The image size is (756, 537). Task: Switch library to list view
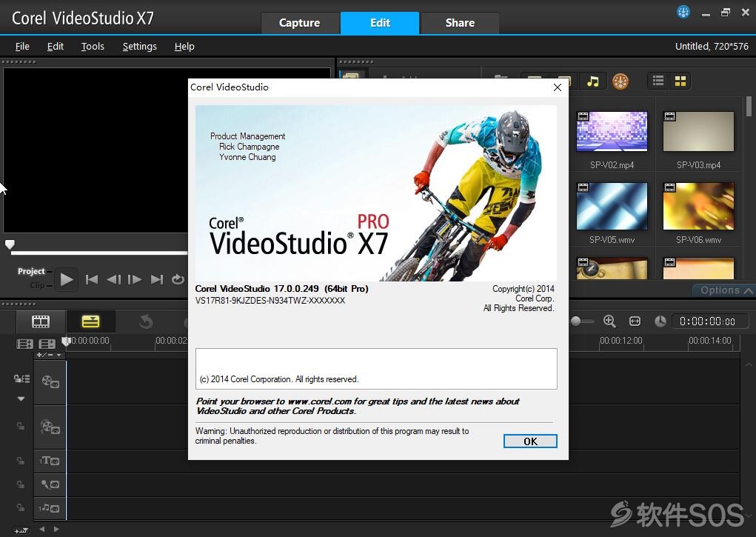[658, 81]
